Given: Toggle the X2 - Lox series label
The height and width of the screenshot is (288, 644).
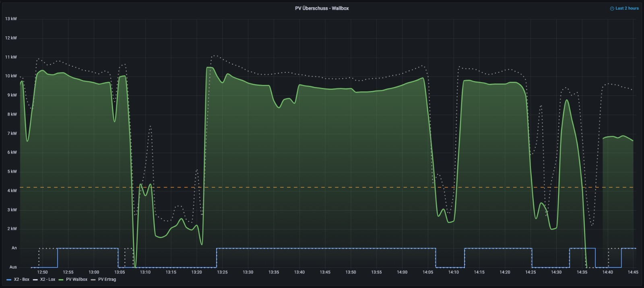Looking at the screenshot, I should [x=47, y=280].
